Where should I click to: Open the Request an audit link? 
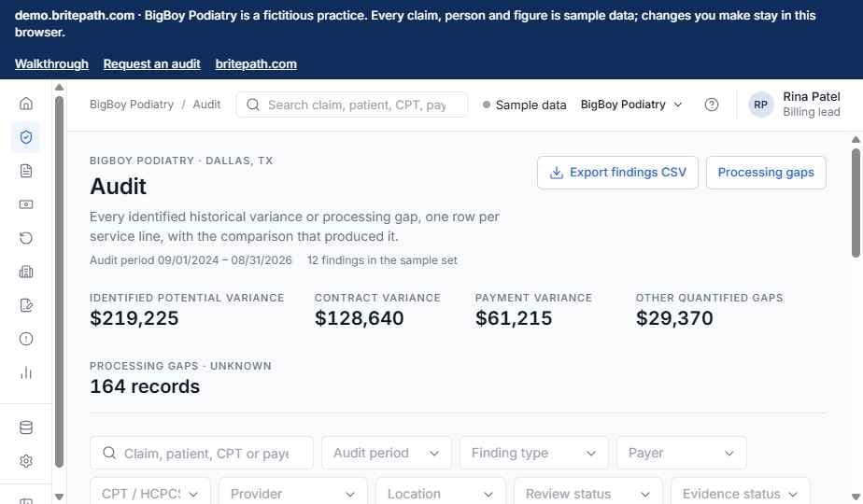151,63
